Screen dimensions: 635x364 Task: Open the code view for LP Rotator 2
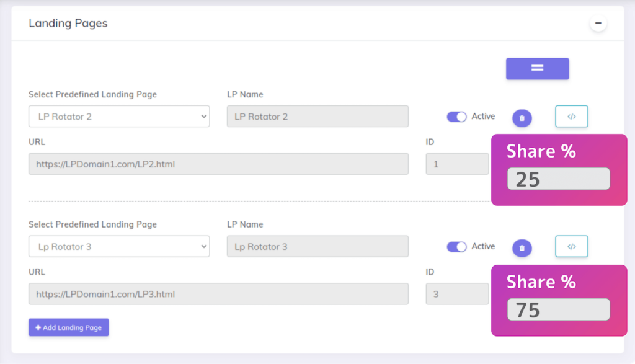571,116
